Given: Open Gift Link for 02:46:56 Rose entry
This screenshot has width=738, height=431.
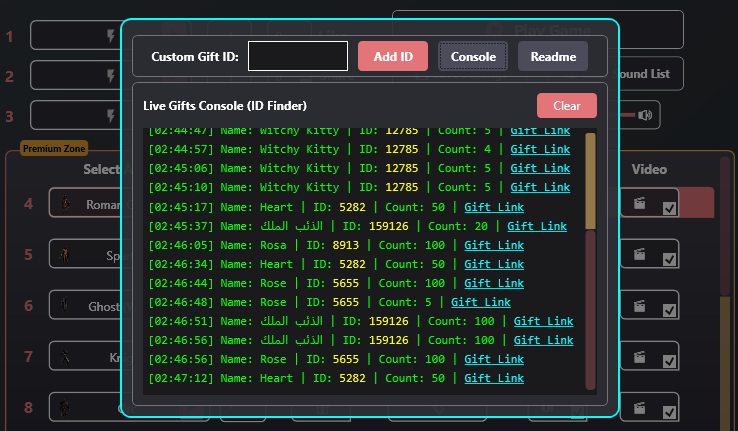Looking at the screenshot, I should pos(494,359).
